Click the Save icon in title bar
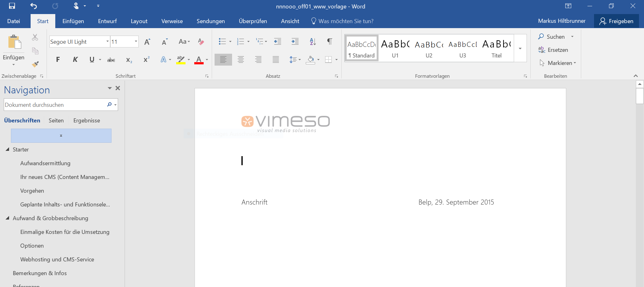 12,6
